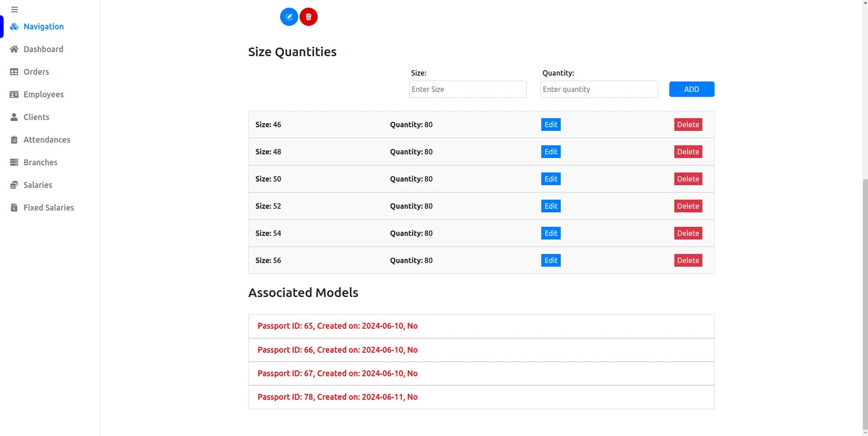868x436 pixels.
Task: Focus the Enter quantity input field
Action: click(x=599, y=89)
